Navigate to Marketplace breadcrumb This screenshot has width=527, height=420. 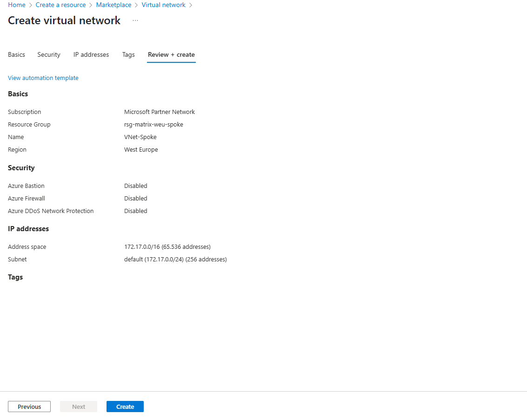tap(113, 5)
